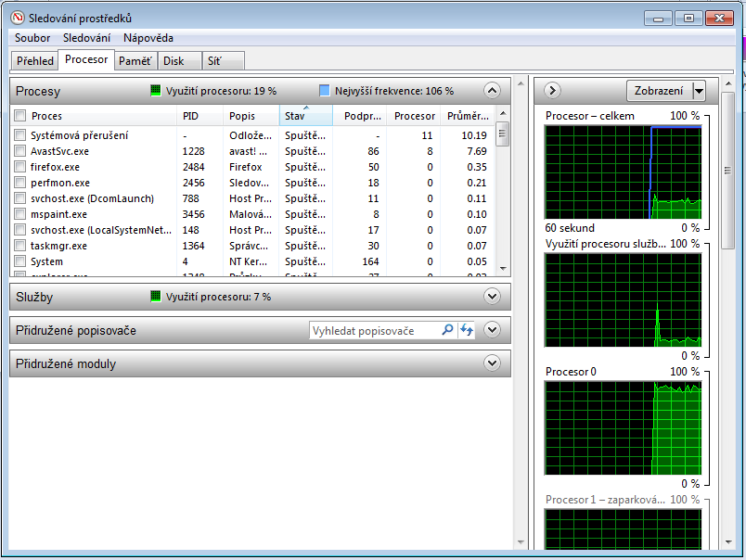Click the green CPU usage indicator in Procesy header
The width and height of the screenshot is (746, 560).
(156, 90)
